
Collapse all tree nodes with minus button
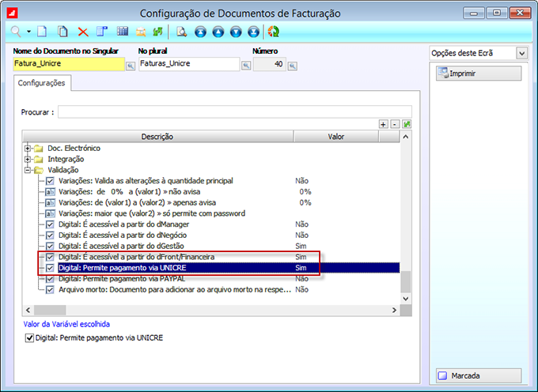click(x=395, y=124)
